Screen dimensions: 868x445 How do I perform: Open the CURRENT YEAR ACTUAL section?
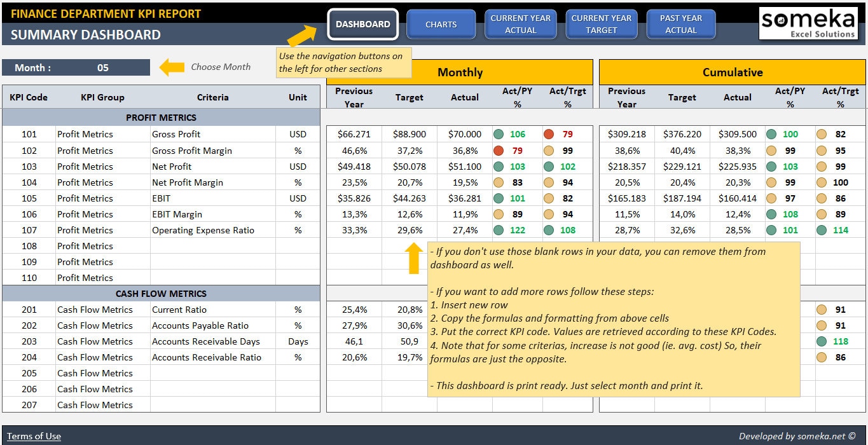[521, 24]
